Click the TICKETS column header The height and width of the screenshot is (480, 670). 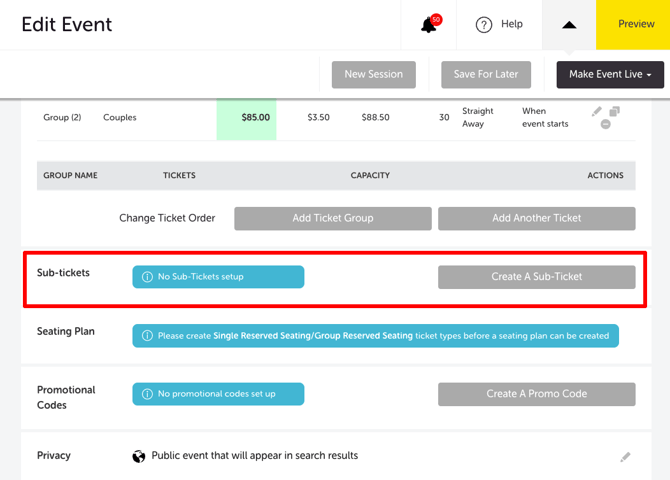point(179,175)
